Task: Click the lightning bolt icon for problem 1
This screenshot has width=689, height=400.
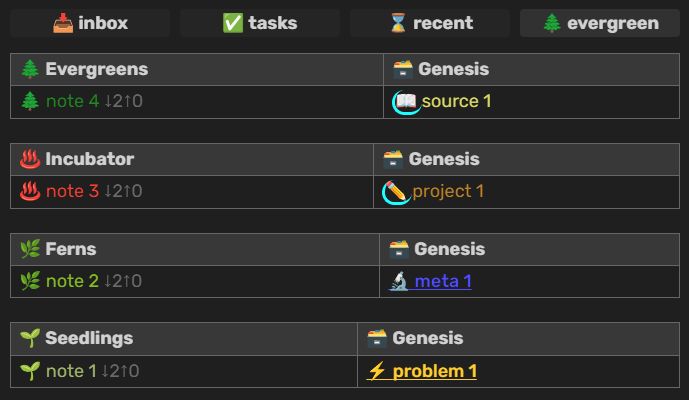Action: (377, 371)
